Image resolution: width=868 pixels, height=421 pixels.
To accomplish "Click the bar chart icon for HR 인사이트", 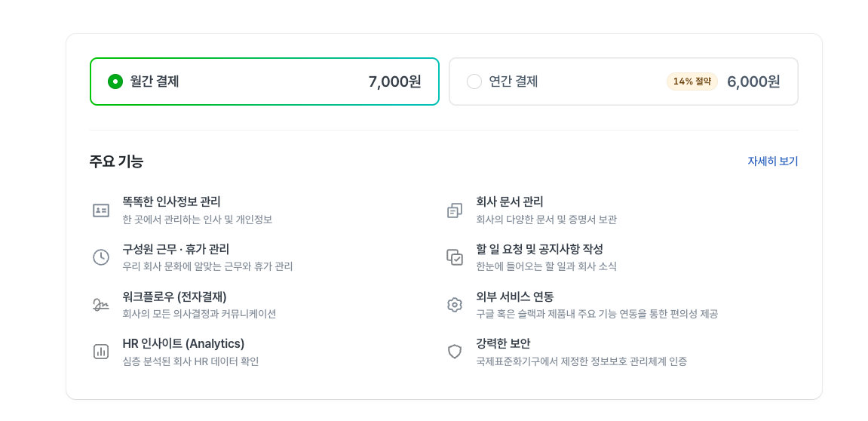I will pos(101,352).
